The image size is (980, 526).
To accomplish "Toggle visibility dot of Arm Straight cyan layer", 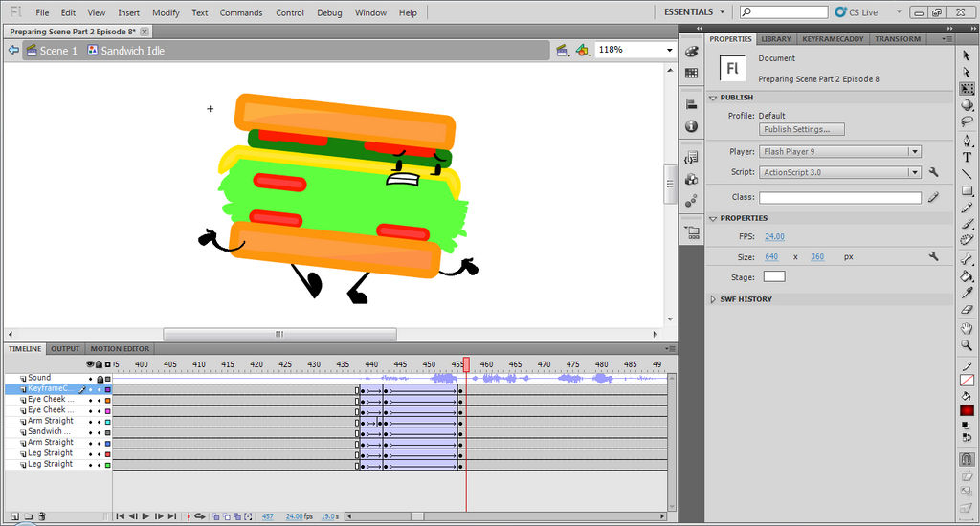I will (91, 422).
